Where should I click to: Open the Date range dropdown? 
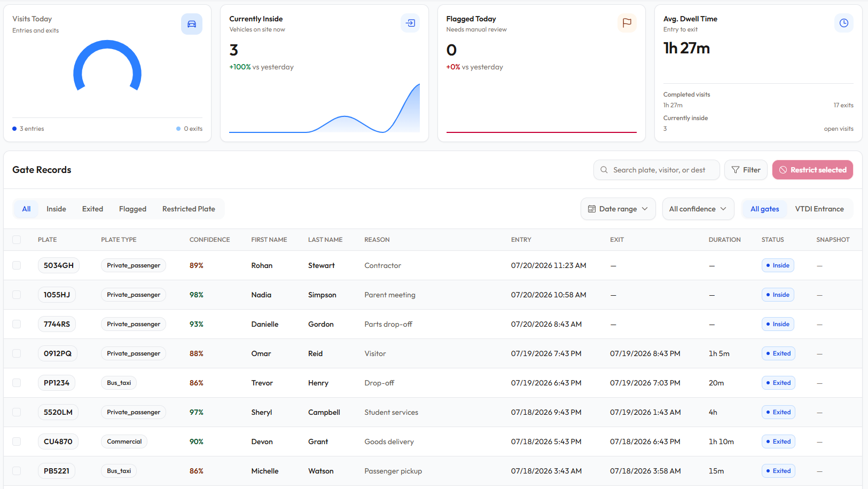[x=618, y=209]
